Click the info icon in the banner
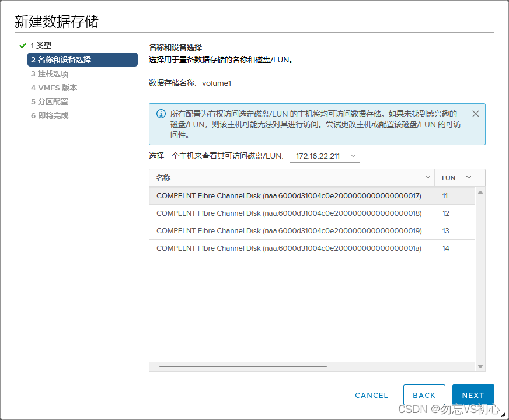 (x=161, y=114)
